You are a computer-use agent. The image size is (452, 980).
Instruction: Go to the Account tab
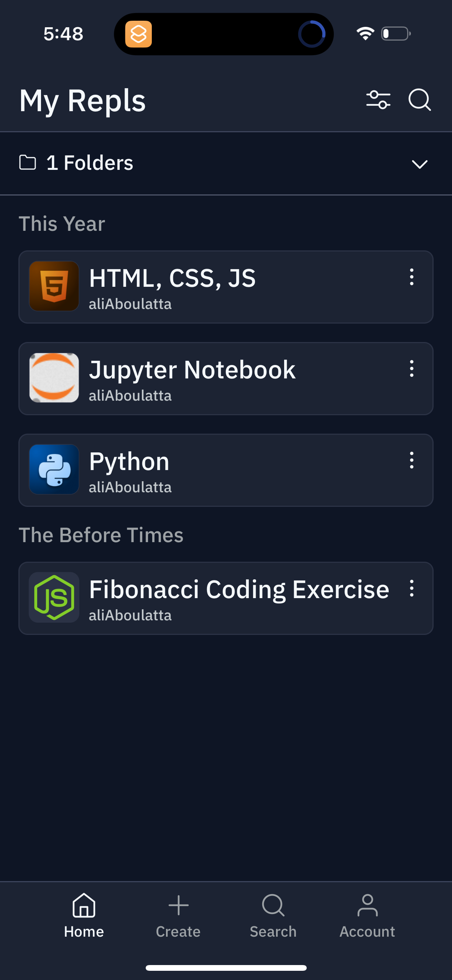367,915
